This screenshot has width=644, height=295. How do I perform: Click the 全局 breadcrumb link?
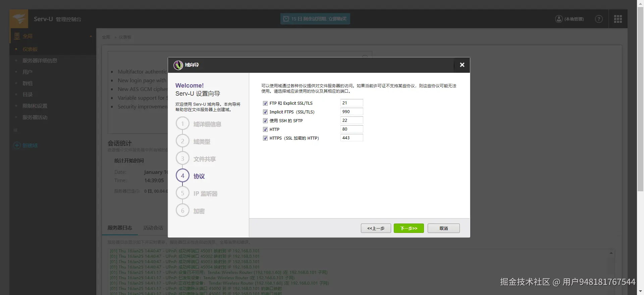(106, 37)
